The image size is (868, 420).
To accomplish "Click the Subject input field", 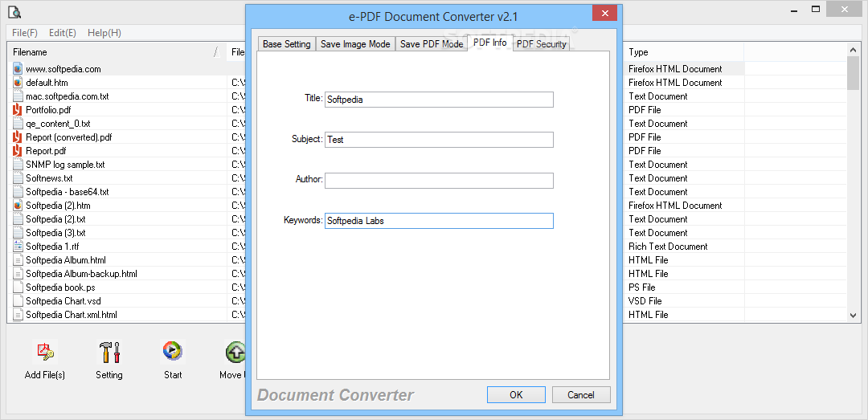I will point(439,140).
